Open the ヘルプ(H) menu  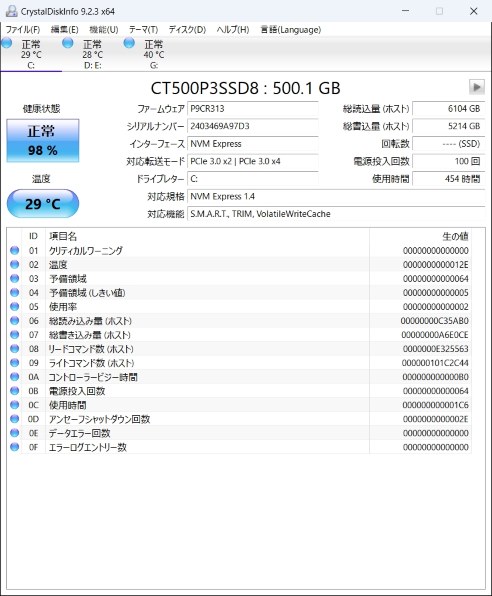coord(233,30)
